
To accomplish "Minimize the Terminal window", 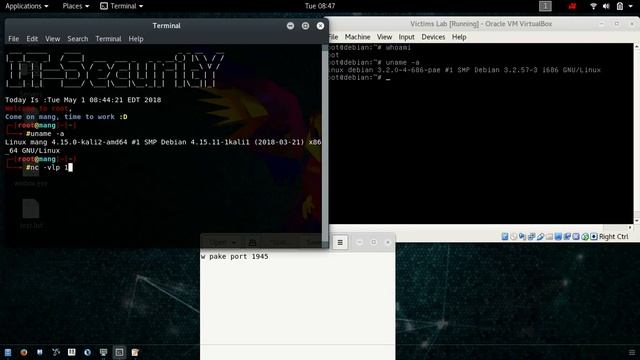I will [x=290, y=26].
